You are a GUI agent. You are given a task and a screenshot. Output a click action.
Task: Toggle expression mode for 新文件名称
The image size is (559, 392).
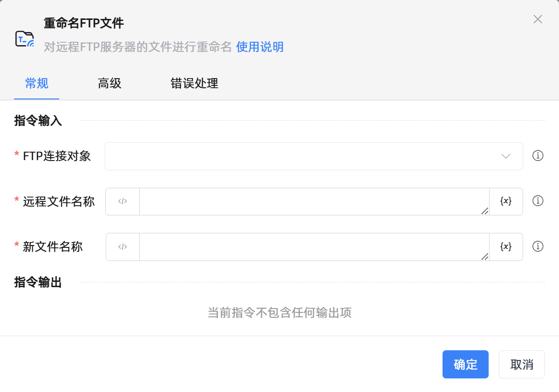[122, 247]
